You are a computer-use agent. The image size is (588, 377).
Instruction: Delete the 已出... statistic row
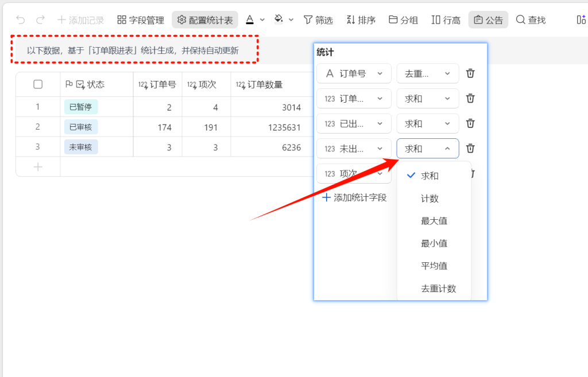pyautogui.click(x=470, y=124)
